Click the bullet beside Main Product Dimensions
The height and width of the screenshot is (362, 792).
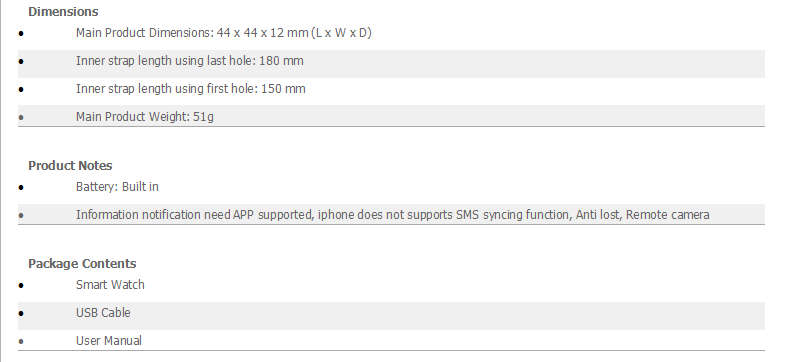[21, 34]
